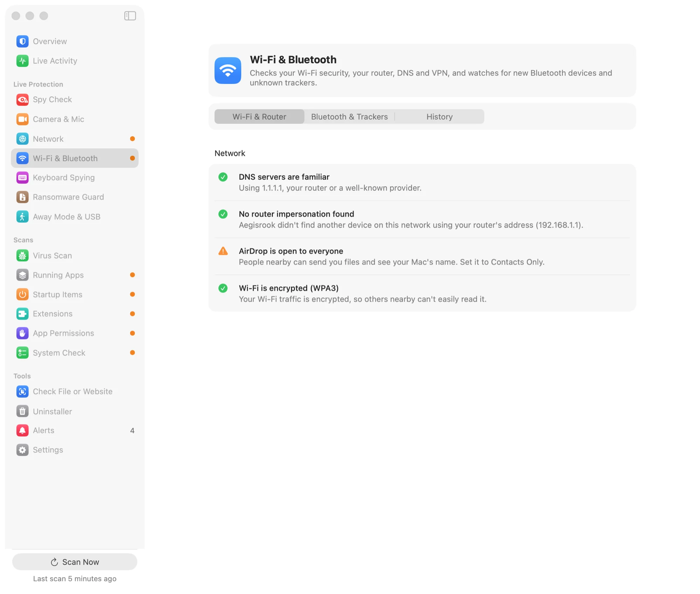Open App Permissions hand icon
Screen dimensions: 700x594
pyautogui.click(x=22, y=333)
